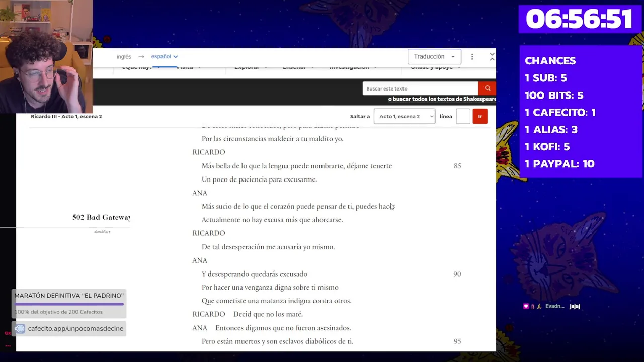Click '1 PAYPAL: 10' overlay entry
This screenshot has width=644, height=362.
pos(559,164)
